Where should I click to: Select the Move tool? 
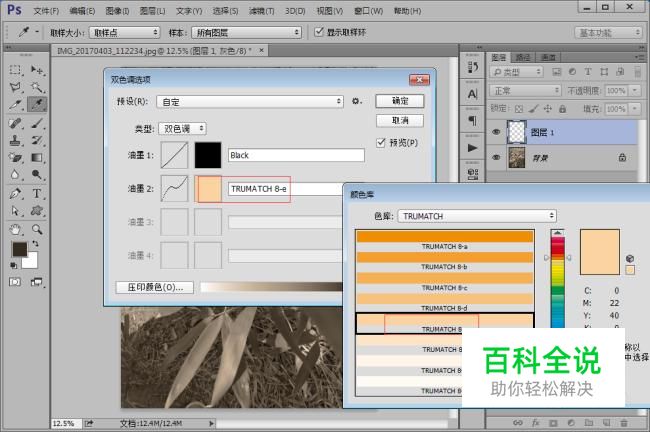pyautogui.click(x=37, y=70)
